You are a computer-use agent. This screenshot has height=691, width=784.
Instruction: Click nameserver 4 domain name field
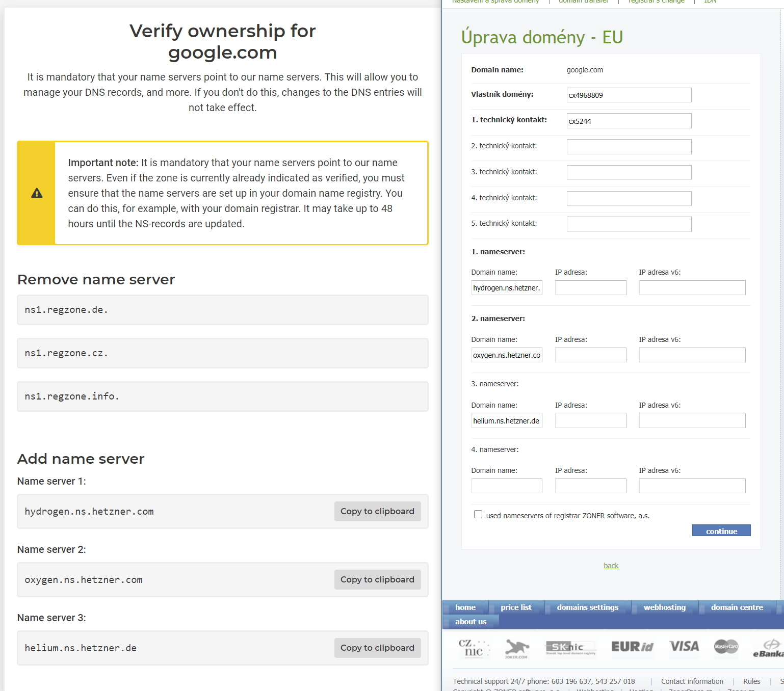coord(507,486)
